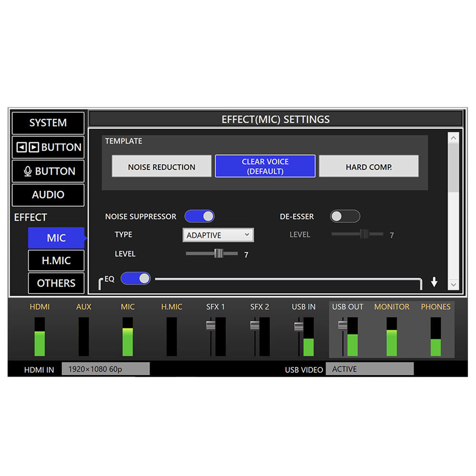Click the SFX 1 fader handle
This screenshot has width=476, height=476.
[210, 325]
